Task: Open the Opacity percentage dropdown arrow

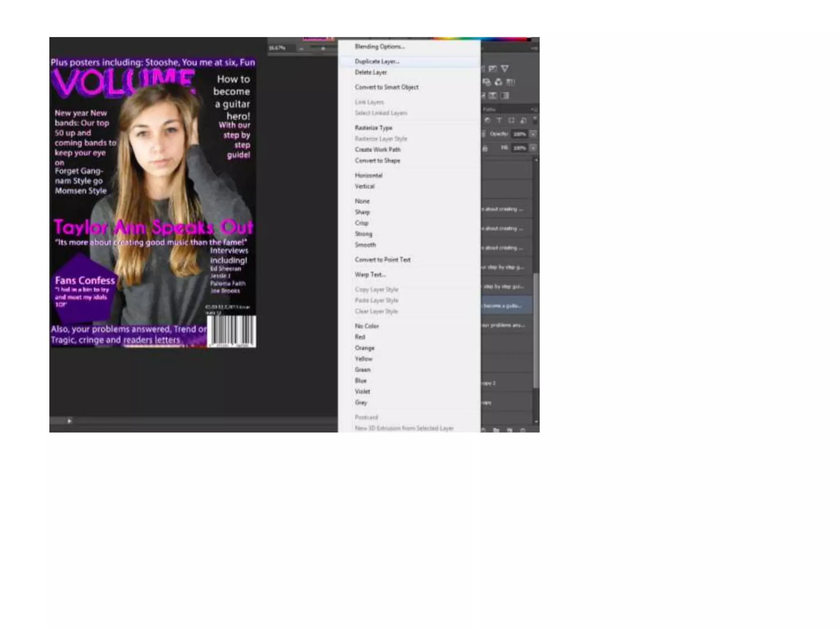Action: (533, 134)
